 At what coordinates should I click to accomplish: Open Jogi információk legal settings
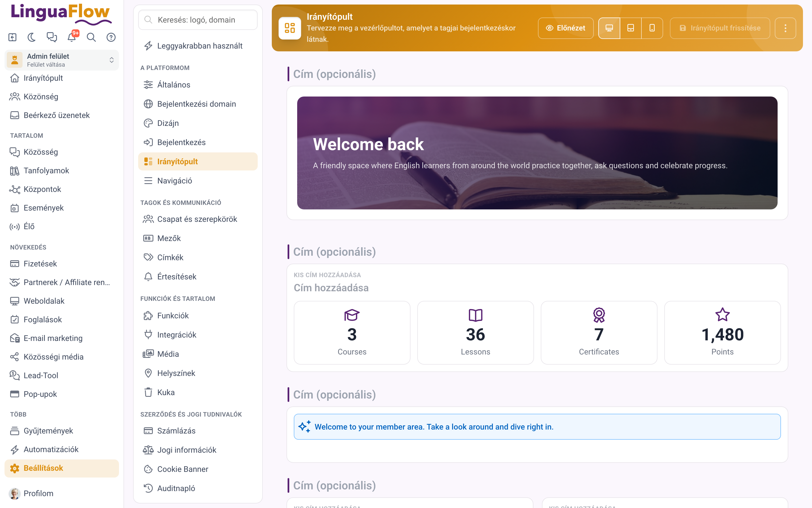pyautogui.click(x=198, y=450)
